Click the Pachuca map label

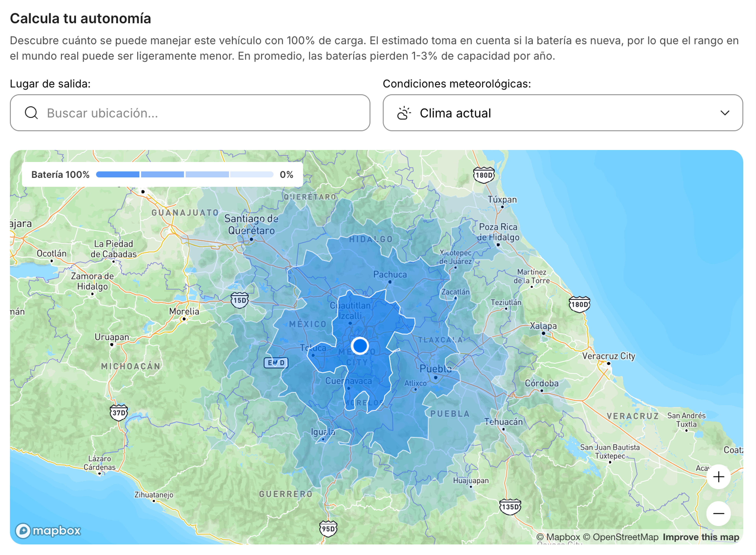[x=390, y=274]
